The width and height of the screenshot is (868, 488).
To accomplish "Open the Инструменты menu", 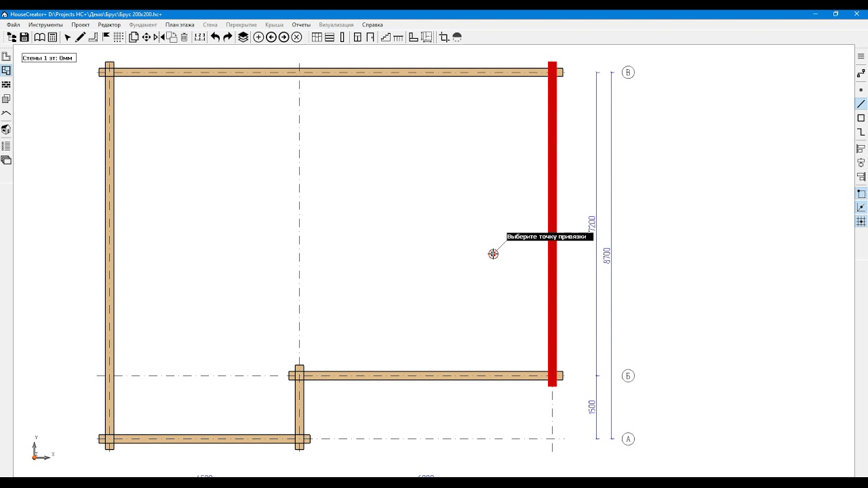I will coord(45,24).
